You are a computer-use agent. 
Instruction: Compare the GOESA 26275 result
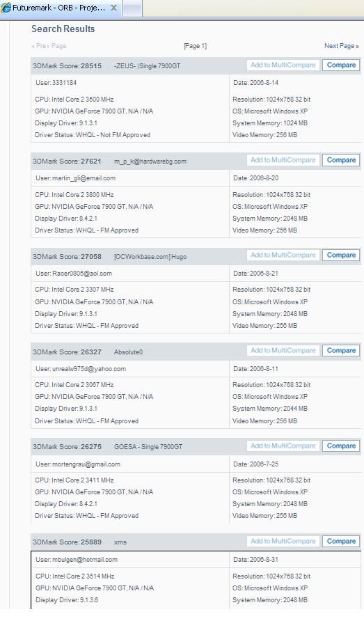tap(341, 446)
